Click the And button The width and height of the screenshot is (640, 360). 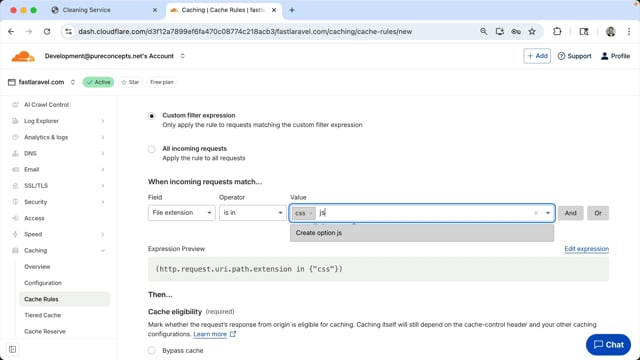point(571,213)
